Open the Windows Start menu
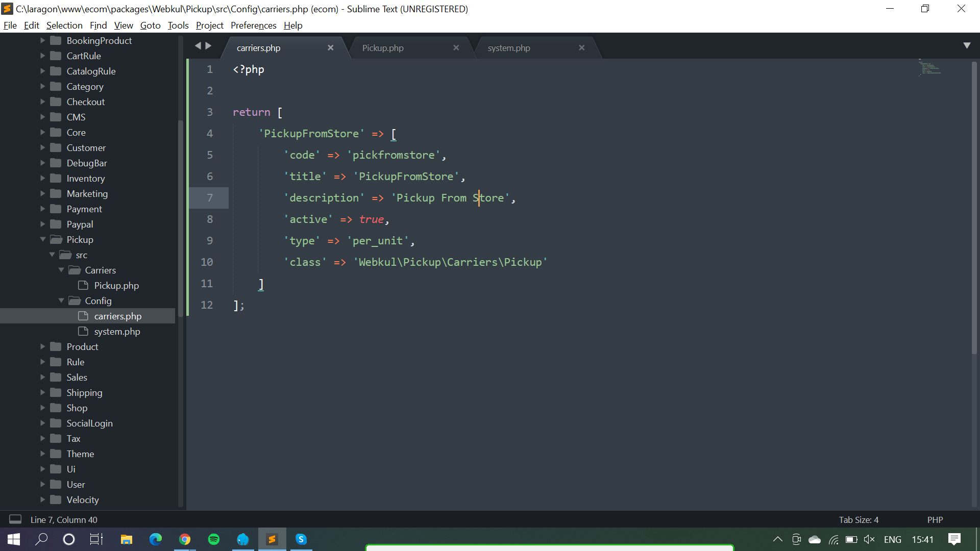This screenshot has height=551, width=980. point(14,539)
